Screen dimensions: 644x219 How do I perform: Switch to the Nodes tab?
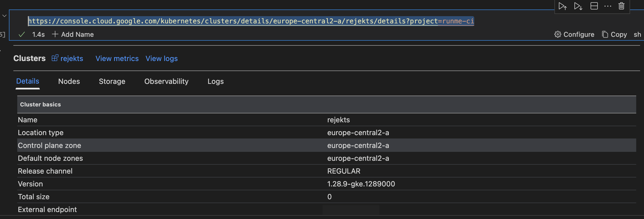tap(69, 81)
